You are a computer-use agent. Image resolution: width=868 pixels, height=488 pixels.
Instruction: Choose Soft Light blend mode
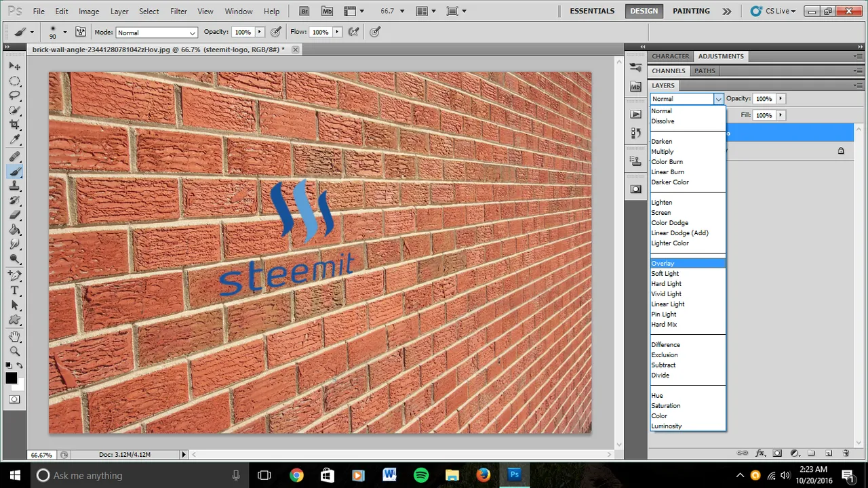click(x=688, y=274)
